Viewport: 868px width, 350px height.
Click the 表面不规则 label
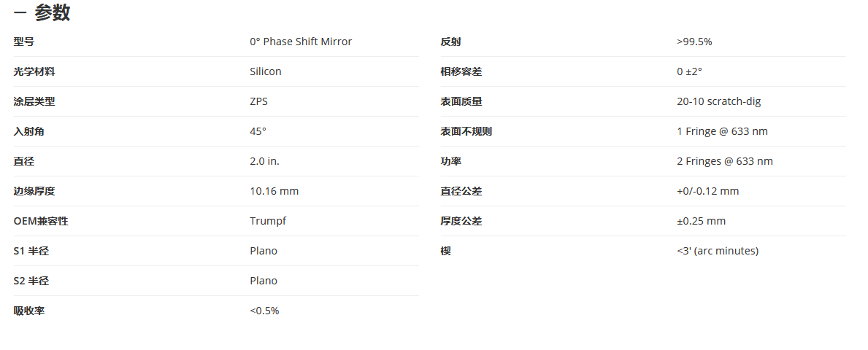pyautogui.click(x=466, y=131)
